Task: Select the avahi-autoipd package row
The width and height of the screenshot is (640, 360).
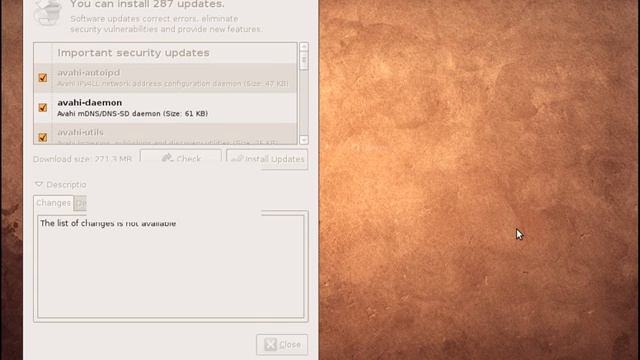Action: pyautogui.click(x=165, y=78)
